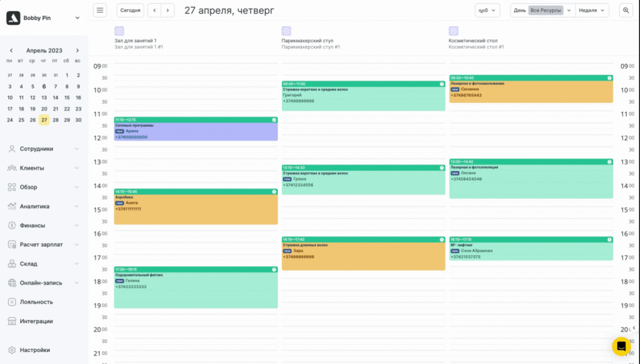Open the Аналитика menu item
This screenshot has height=364, width=640.
coord(44,207)
